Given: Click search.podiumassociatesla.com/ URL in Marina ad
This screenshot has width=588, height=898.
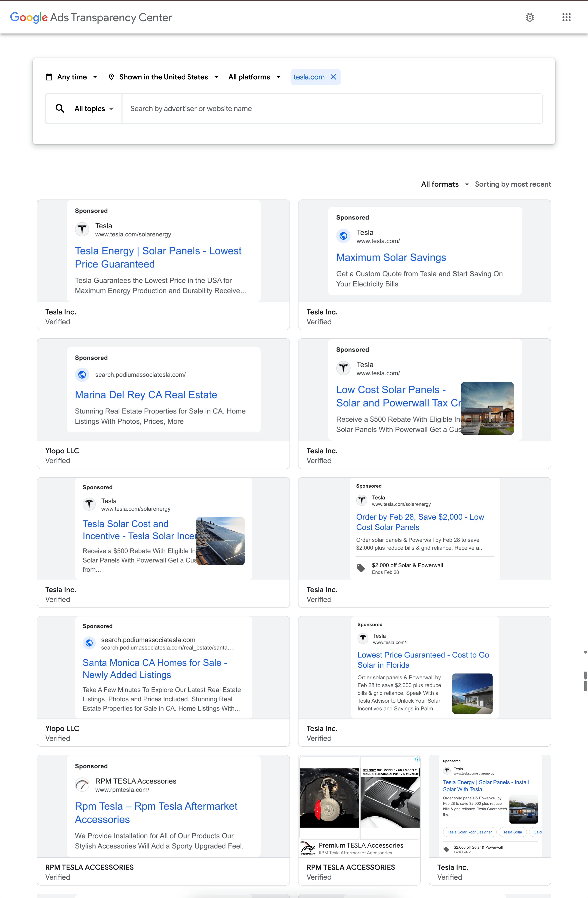Looking at the screenshot, I should (140, 375).
